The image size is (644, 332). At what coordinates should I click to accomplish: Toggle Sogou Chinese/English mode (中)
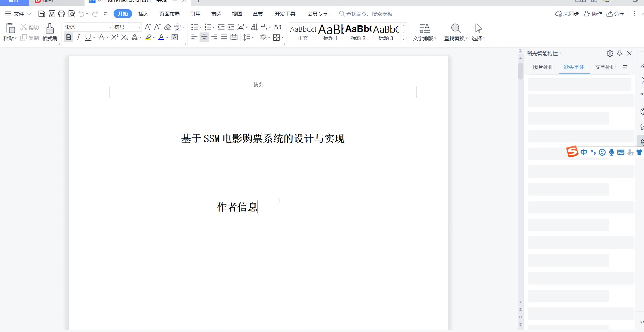[584, 152]
